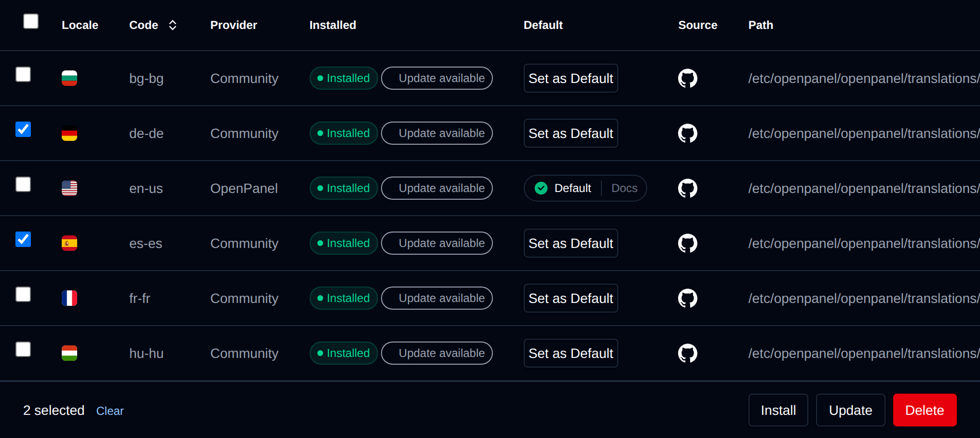This screenshot has width=980, height=438.
Task: Check the en-us row checkbox
Action: pyautogui.click(x=23, y=184)
